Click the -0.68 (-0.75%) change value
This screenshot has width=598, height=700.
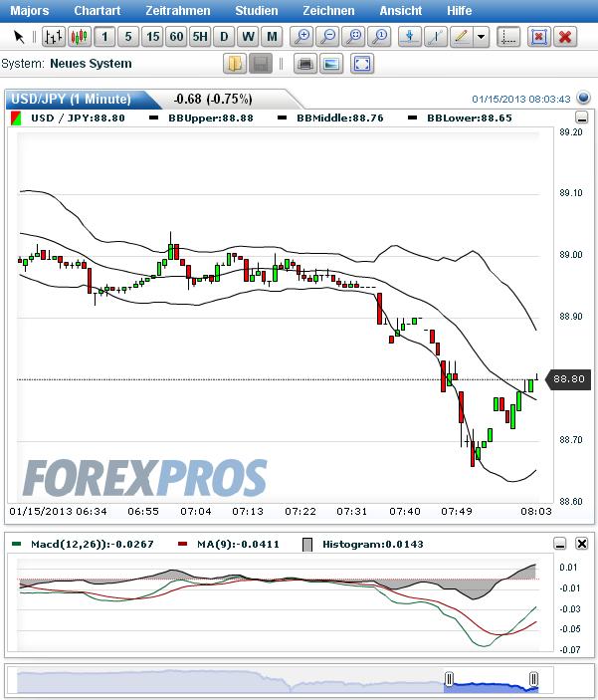[x=213, y=99]
